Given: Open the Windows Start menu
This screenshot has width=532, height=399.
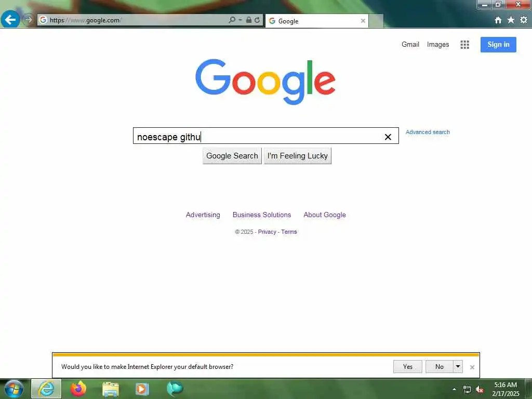Looking at the screenshot, I should tap(14, 389).
